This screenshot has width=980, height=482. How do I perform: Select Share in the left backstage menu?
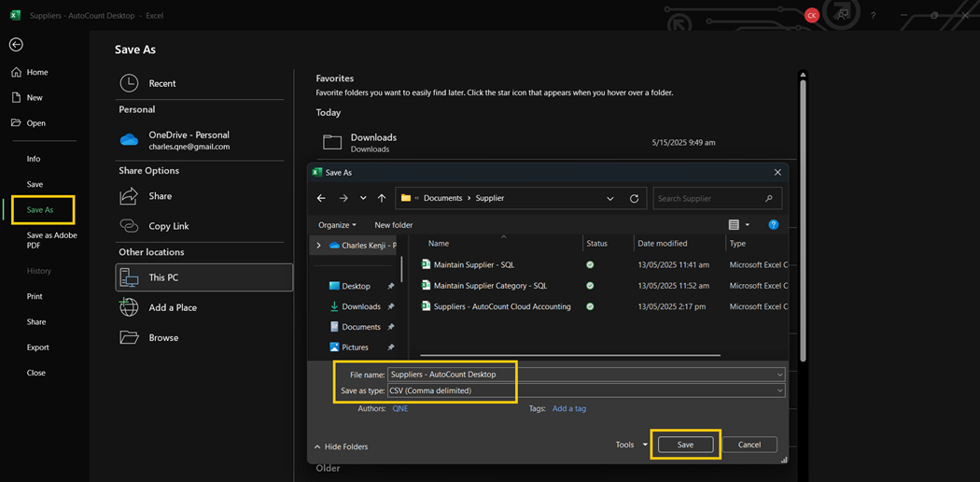[36, 322]
